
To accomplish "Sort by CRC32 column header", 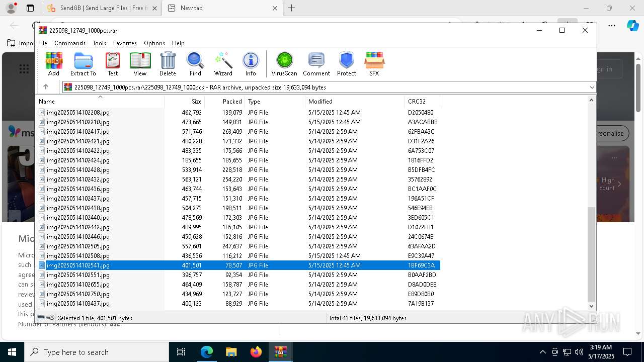I will pos(422,102).
